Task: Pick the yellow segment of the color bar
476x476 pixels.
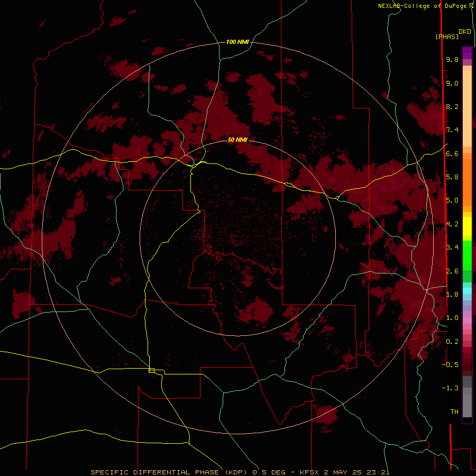Action: (x=467, y=226)
